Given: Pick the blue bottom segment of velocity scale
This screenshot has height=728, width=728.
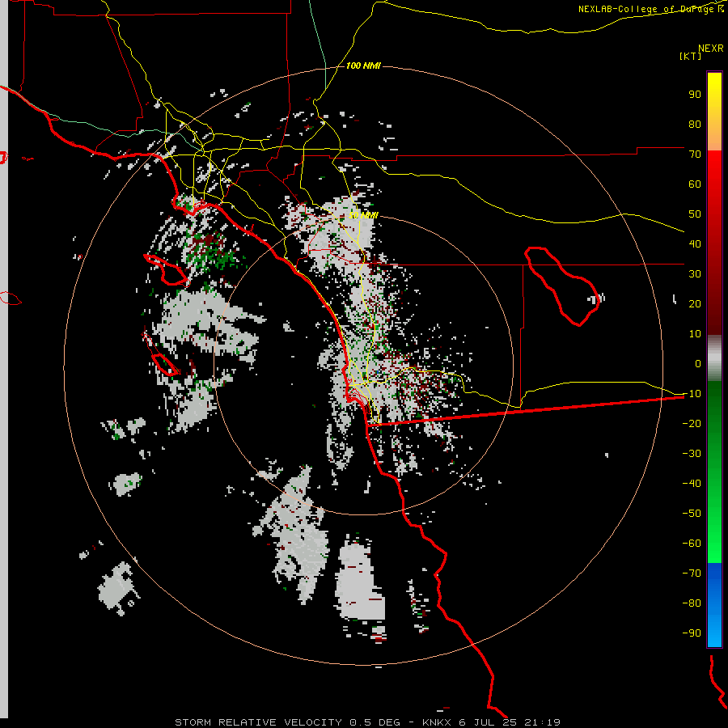Looking at the screenshot, I should [714, 605].
